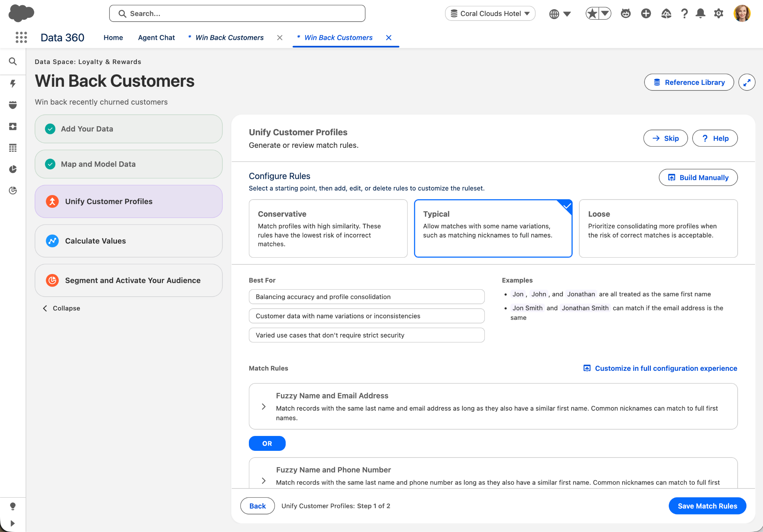
Task: Select the Typical ruleset card
Action: click(493, 228)
